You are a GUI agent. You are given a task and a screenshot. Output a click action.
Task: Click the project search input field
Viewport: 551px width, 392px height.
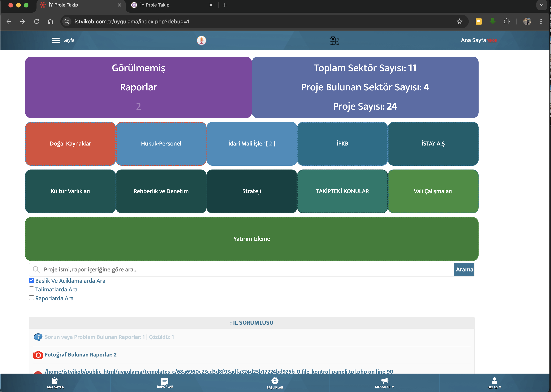click(241, 270)
